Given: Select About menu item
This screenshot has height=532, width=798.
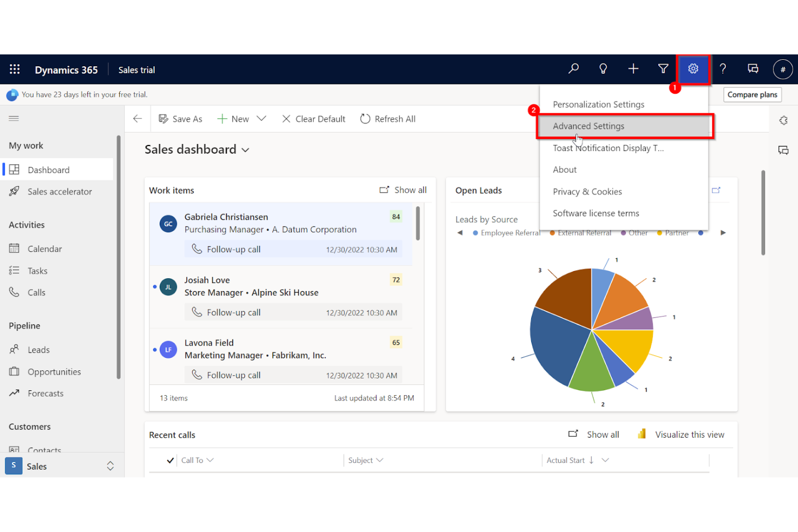Looking at the screenshot, I should (x=624, y=169).
